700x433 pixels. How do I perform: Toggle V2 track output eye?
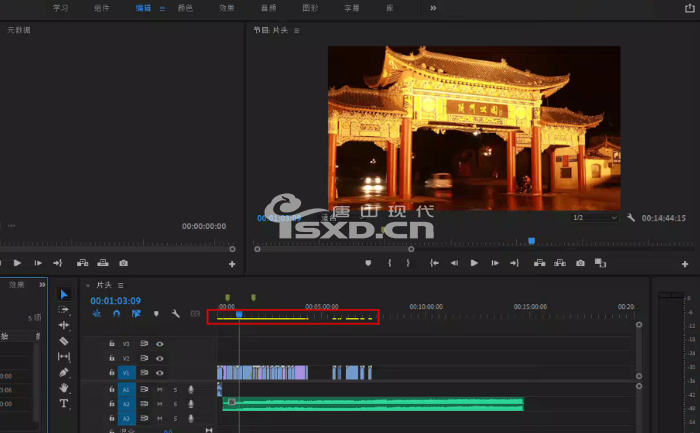pyautogui.click(x=159, y=358)
